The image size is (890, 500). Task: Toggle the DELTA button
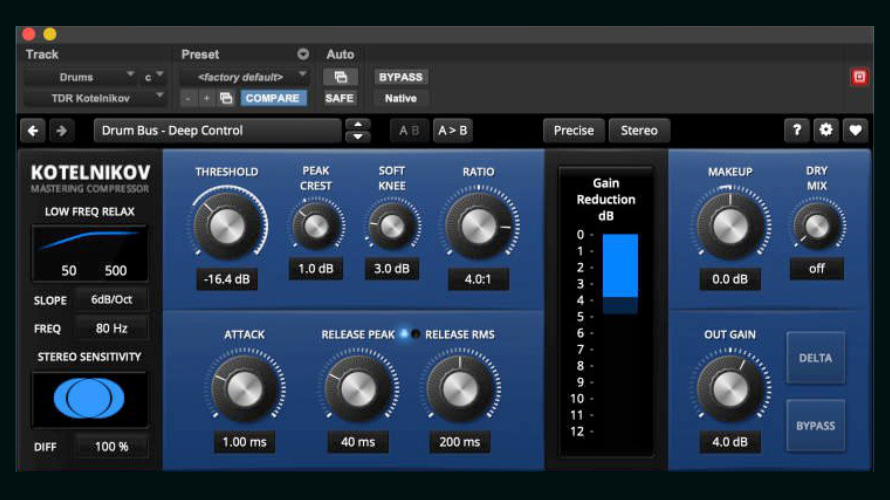tap(815, 358)
